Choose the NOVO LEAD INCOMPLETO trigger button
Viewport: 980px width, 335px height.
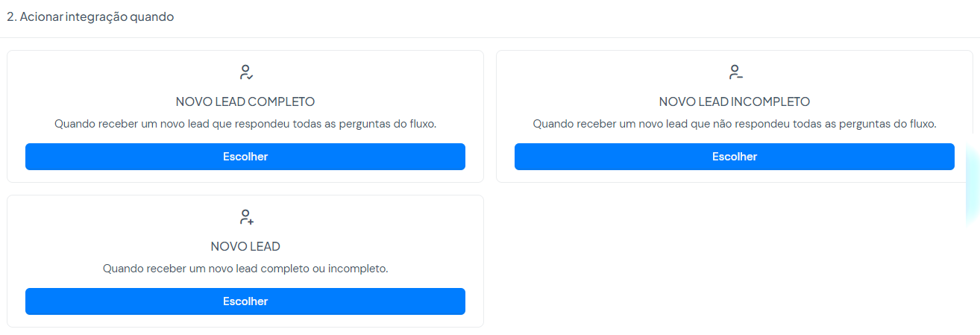735,157
